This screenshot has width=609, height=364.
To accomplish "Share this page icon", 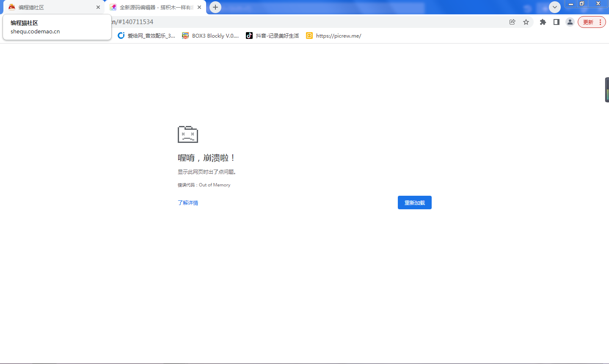I will pos(513,22).
